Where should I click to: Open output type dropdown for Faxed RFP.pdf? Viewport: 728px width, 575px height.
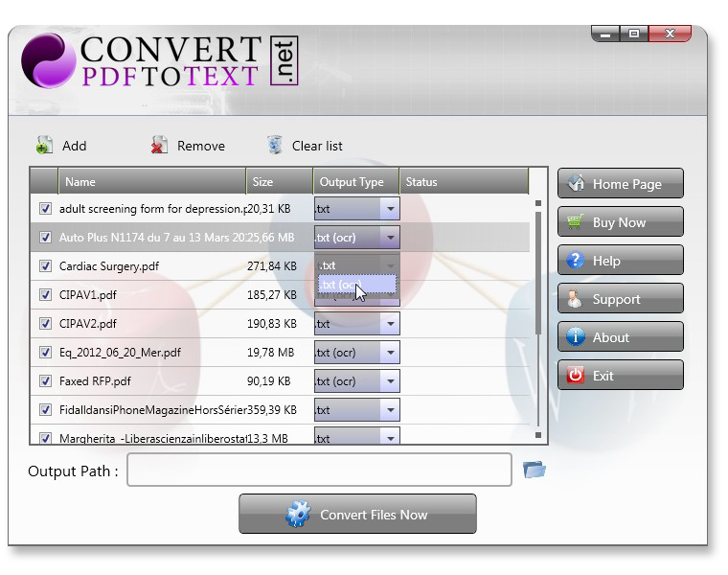pyautogui.click(x=390, y=381)
